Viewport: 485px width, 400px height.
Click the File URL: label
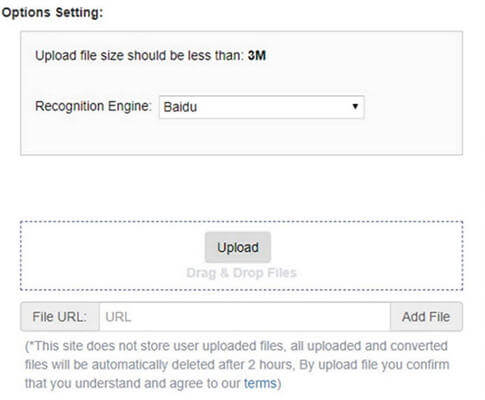coord(60,317)
